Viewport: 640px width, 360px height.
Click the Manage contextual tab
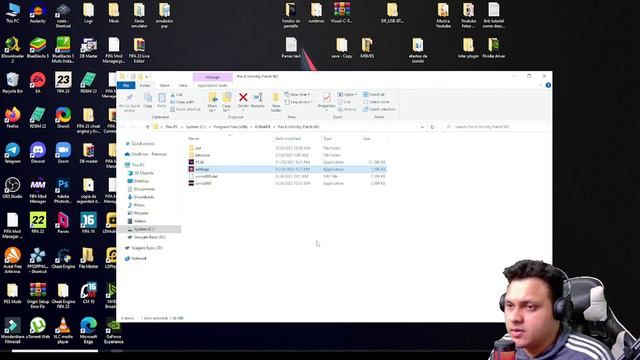click(x=212, y=77)
